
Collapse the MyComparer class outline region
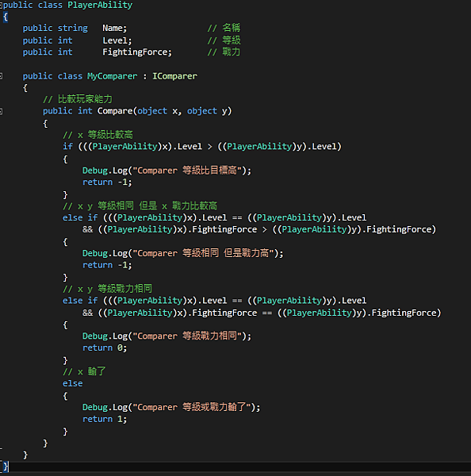click(1, 76)
